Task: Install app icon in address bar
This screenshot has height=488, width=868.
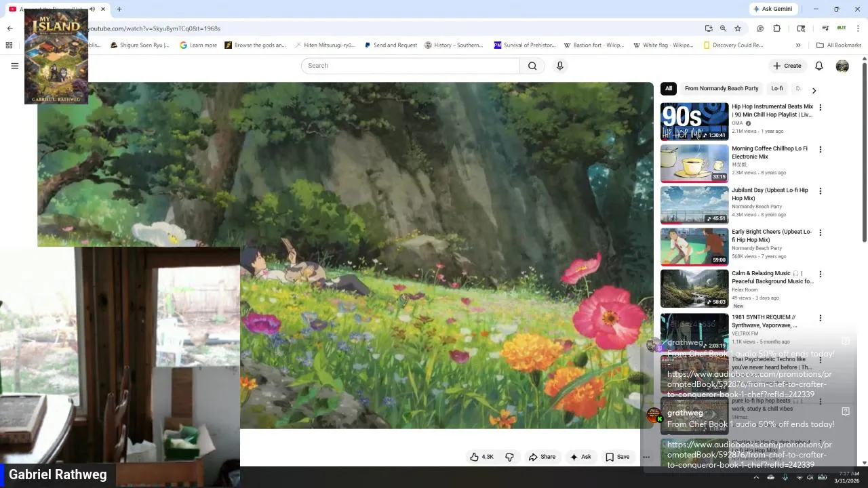Action: (709, 28)
